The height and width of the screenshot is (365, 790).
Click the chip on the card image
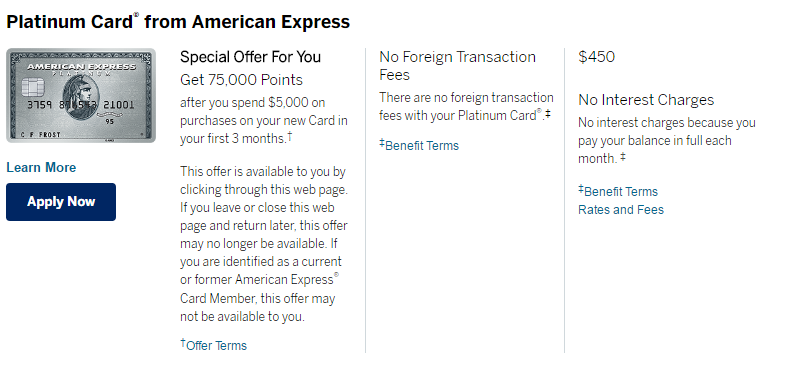pyautogui.click(x=33, y=88)
